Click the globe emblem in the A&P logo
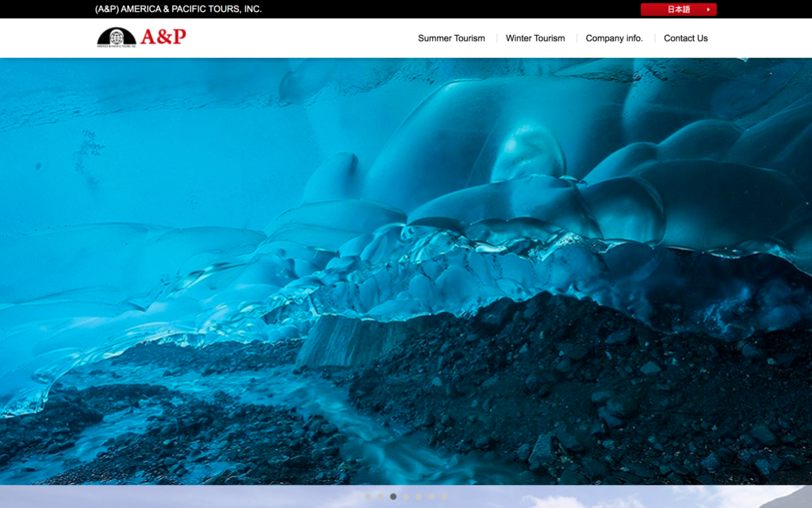The height and width of the screenshot is (508, 812). click(x=117, y=37)
